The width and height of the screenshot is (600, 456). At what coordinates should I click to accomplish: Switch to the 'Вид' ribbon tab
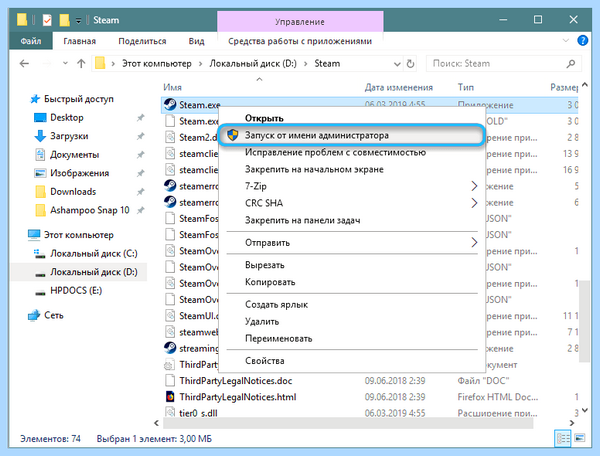pos(196,41)
